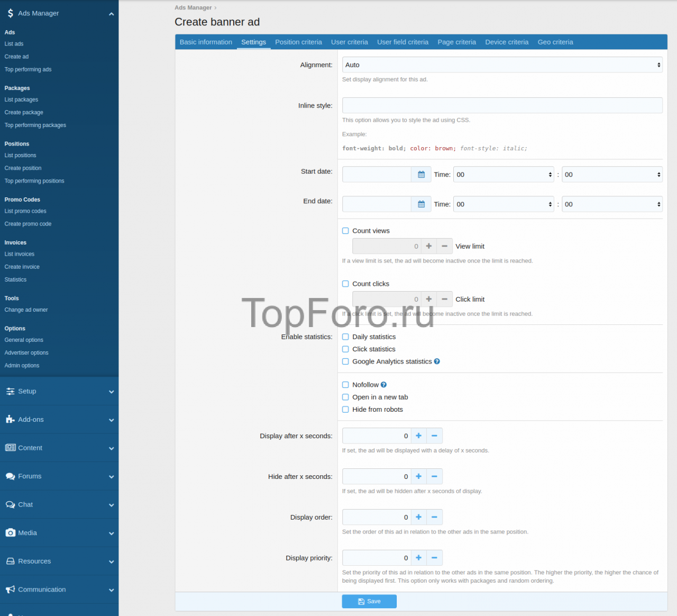The width and height of the screenshot is (677, 616).
Task: Decrease Hide after x seconds value
Action: tap(434, 477)
